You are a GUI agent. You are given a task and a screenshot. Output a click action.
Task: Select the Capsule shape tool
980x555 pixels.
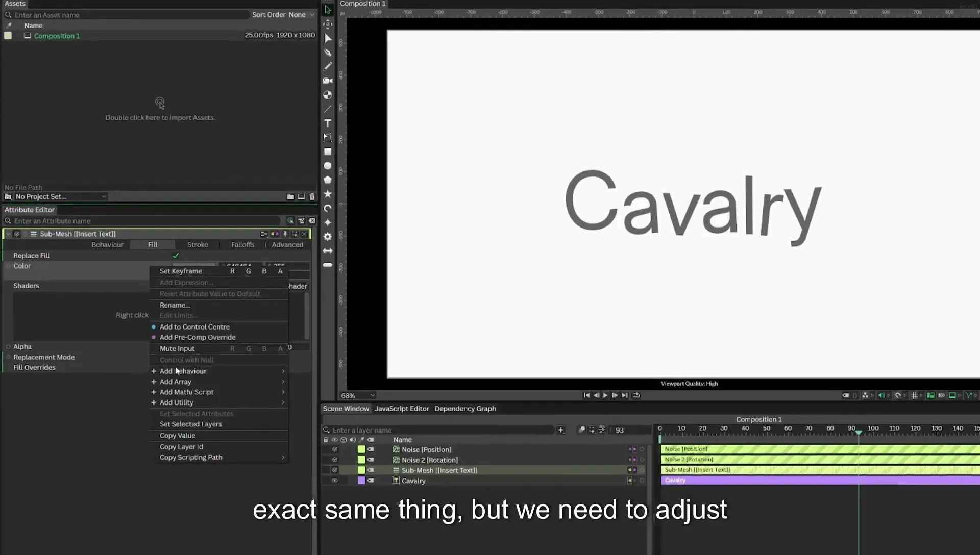[x=328, y=265]
